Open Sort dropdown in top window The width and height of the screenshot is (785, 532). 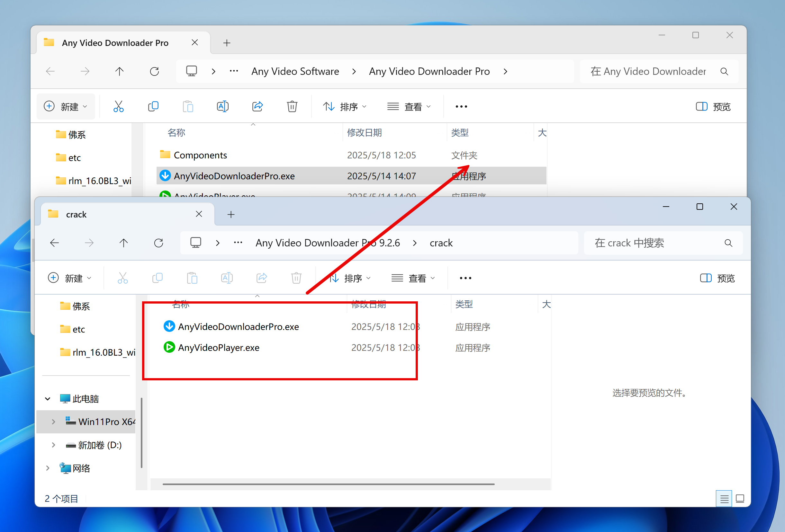345,107
